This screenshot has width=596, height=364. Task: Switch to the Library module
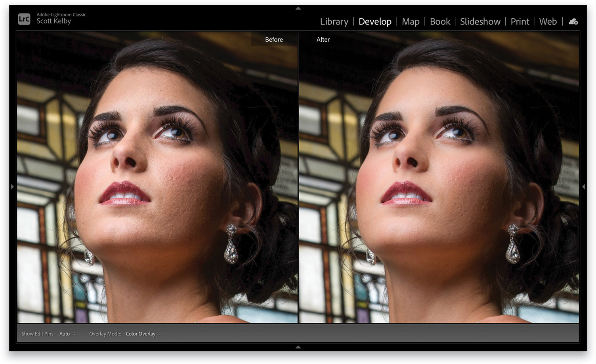(x=334, y=22)
